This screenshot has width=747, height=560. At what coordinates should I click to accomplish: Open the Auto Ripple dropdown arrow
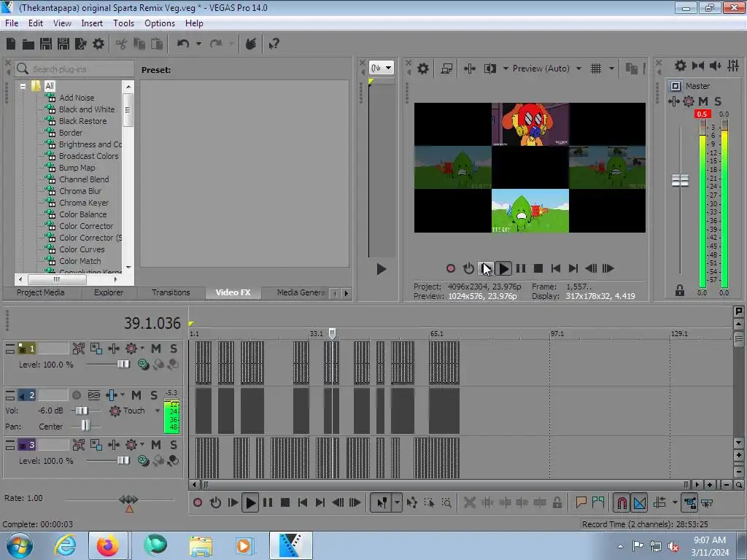pyautogui.click(x=675, y=502)
